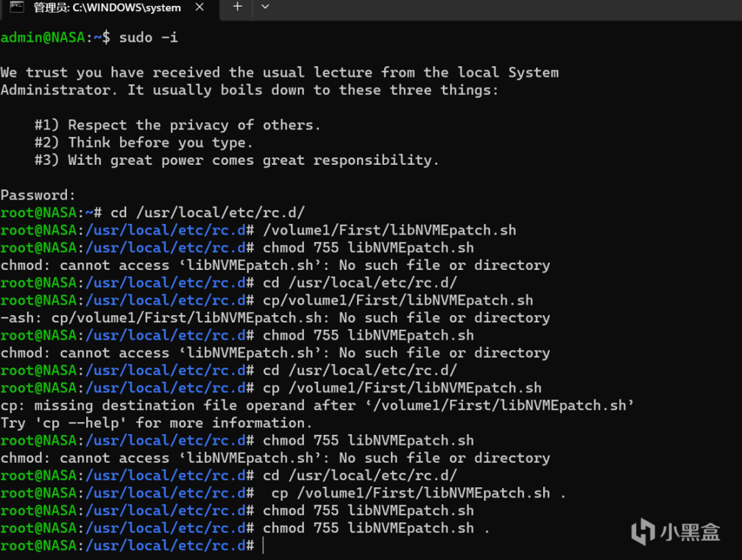Click '#2) Think before you type.' line
This screenshot has height=560, width=742.
[x=144, y=143]
